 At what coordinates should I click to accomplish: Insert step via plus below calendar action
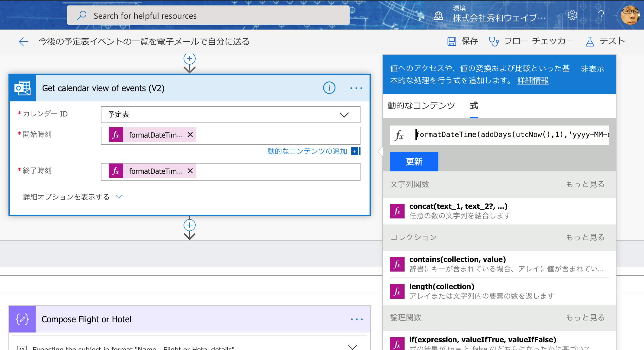[190, 225]
